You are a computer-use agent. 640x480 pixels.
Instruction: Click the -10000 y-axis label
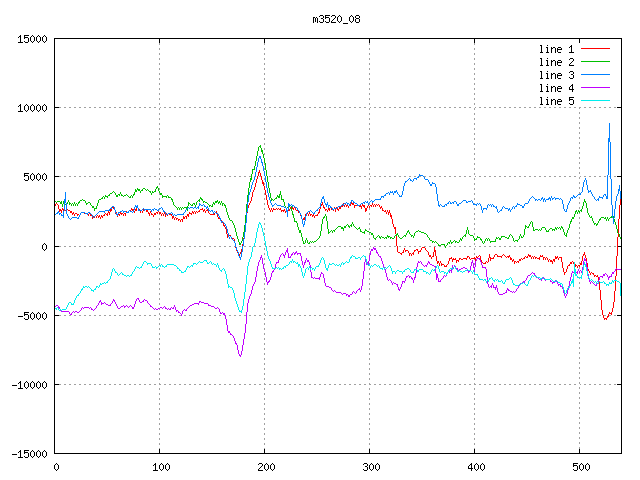pyautogui.click(x=27, y=385)
